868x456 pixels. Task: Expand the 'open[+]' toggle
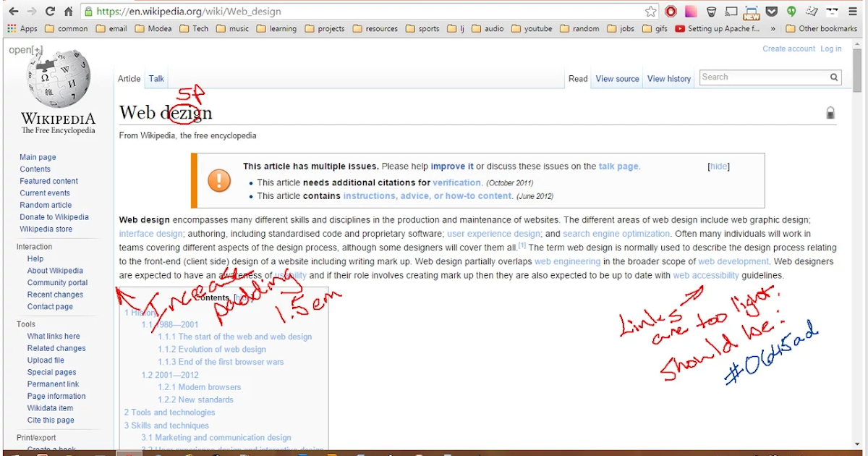point(25,50)
